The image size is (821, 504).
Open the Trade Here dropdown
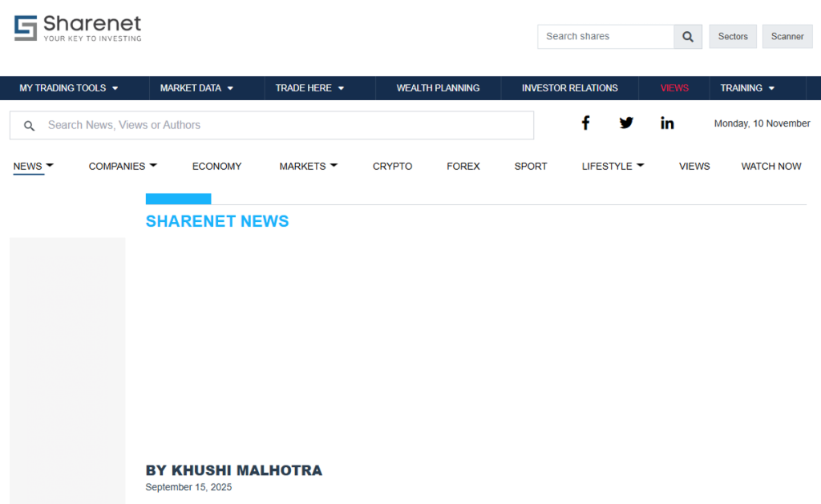click(x=309, y=88)
